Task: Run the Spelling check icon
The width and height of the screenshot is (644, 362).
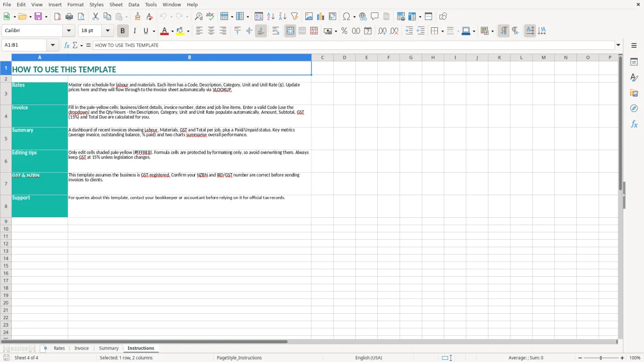Action: (x=210, y=17)
